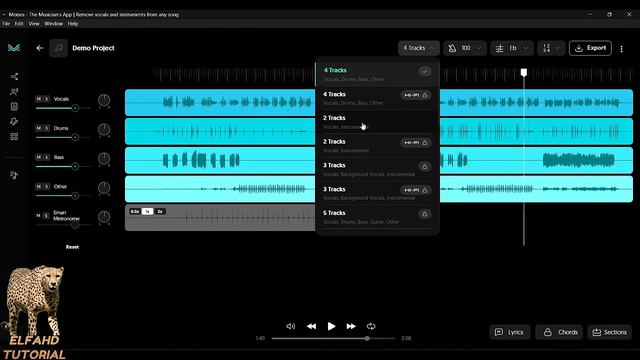Click the Demo Project music note thumbnail

pyautogui.click(x=58, y=48)
